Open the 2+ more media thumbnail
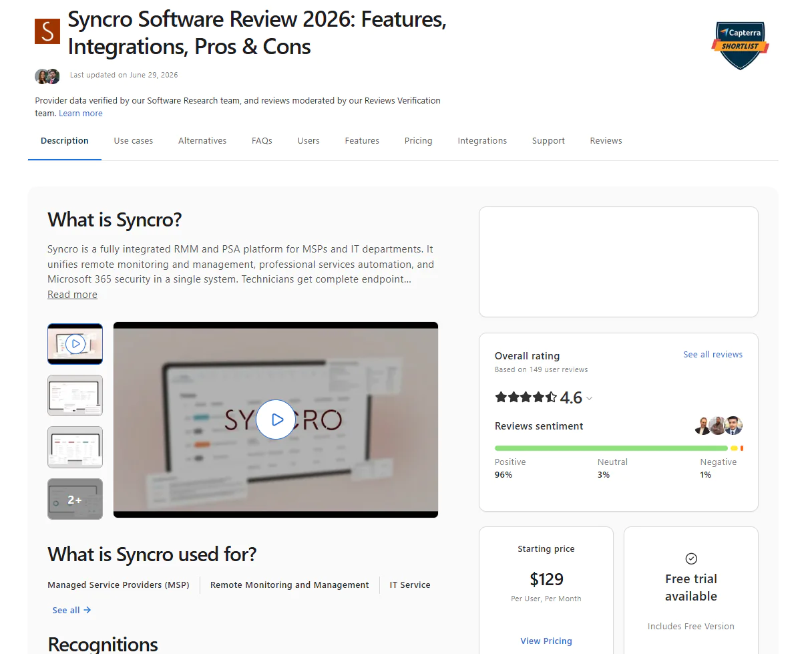The image size is (812, 654). coord(75,499)
